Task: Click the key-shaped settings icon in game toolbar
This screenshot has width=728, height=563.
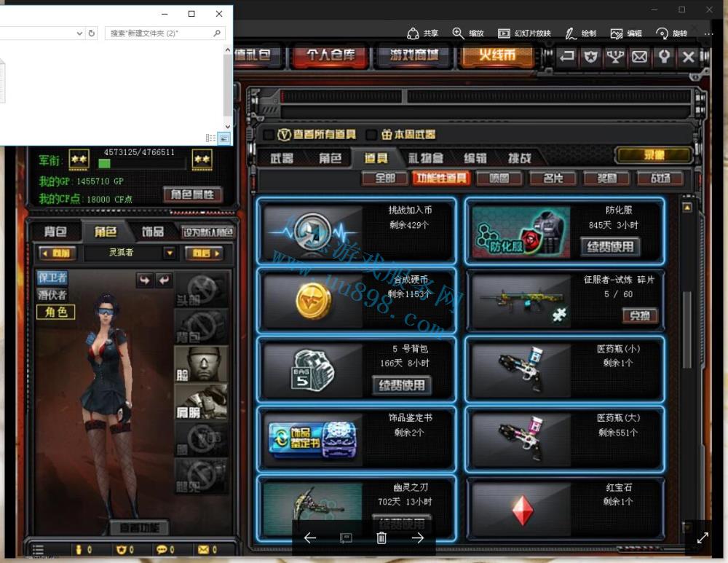Action: coord(664,57)
